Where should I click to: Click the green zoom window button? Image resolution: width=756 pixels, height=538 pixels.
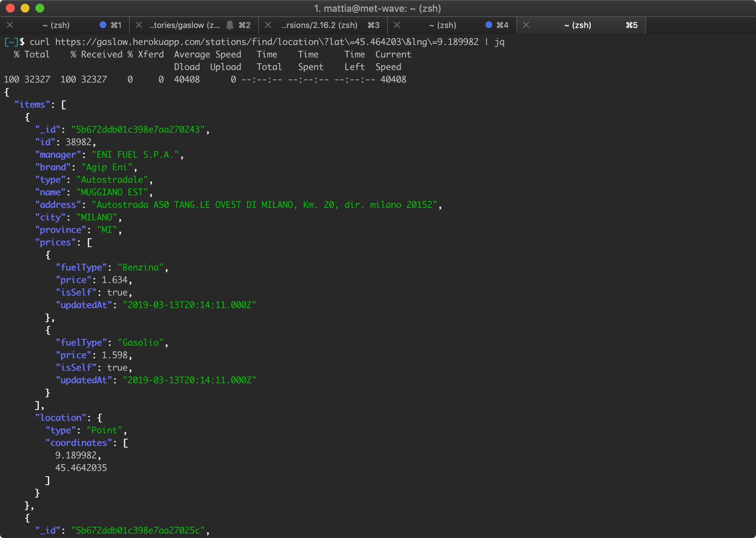tap(40, 8)
